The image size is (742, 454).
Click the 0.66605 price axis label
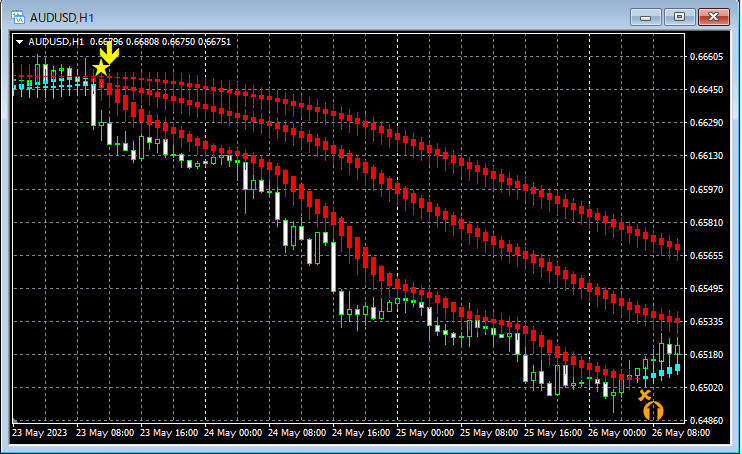[x=707, y=57]
